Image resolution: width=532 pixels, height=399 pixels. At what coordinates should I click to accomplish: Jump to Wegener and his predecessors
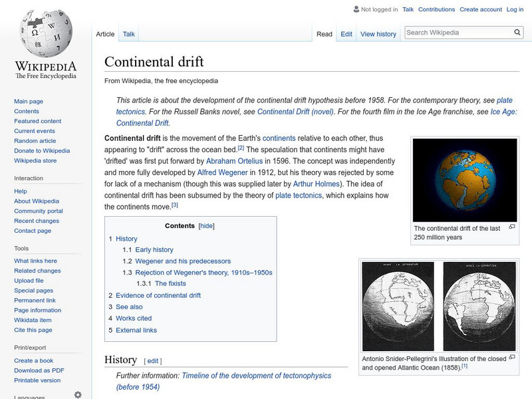[183, 261]
